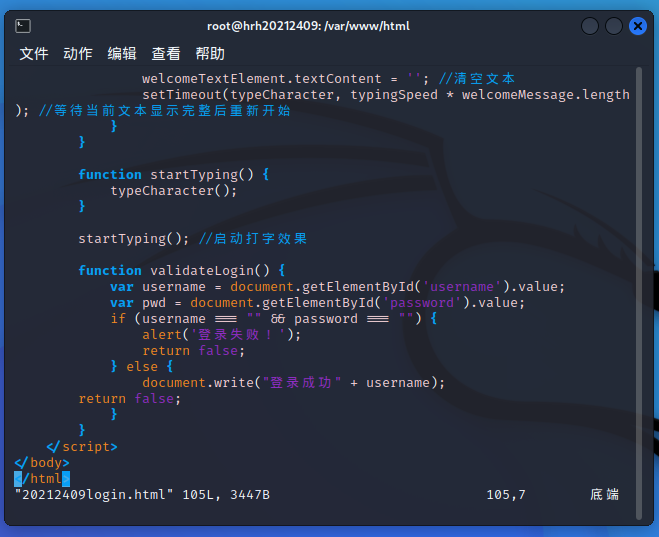Viewport: 659px width, 537px height.
Task: Click the minimize window circle button
Action: (590, 26)
